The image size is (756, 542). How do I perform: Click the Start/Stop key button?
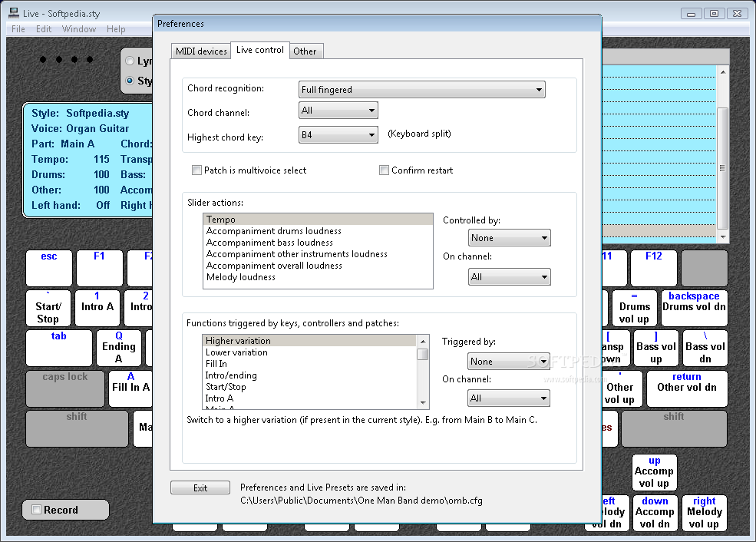click(x=48, y=308)
